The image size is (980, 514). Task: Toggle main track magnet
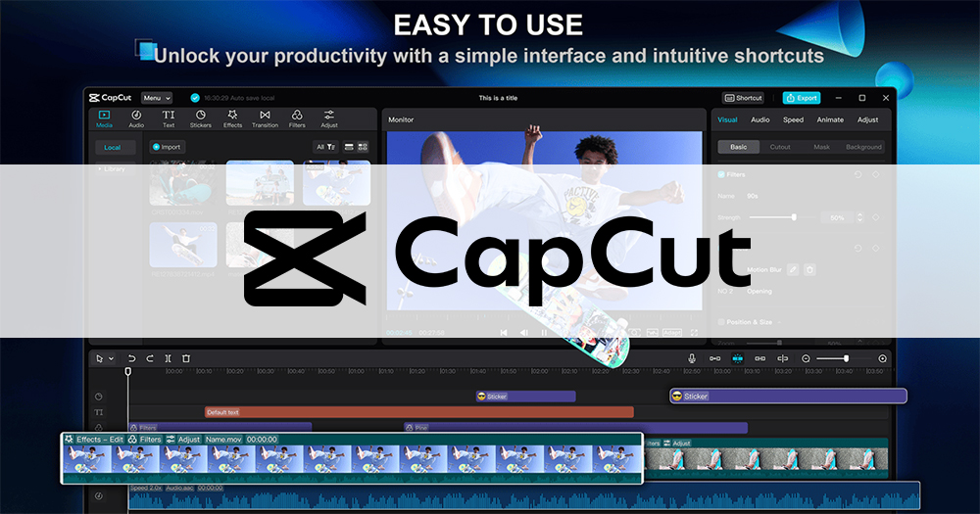(715, 358)
